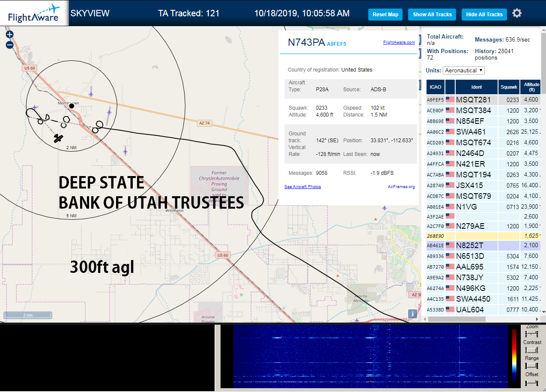The image size is (546, 392).
Task: Click the AZ 74 road shield on map
Action: 204,123
